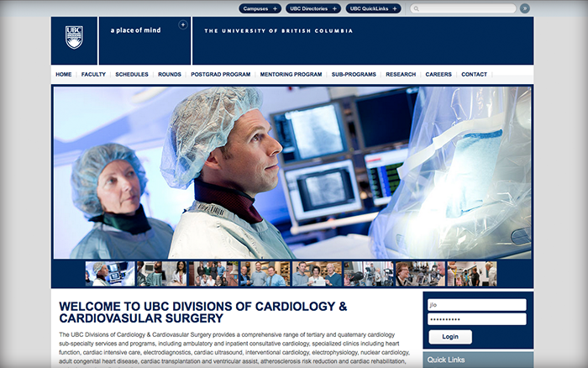This screenshot has width=588, height=368.
Task: Open the UBC QuickLinks dropdown
Action: pyautogui.click(x=373, y=8)
